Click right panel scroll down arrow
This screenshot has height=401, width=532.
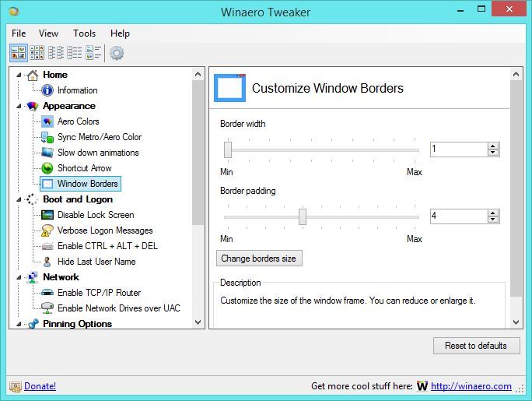point(516,322)
